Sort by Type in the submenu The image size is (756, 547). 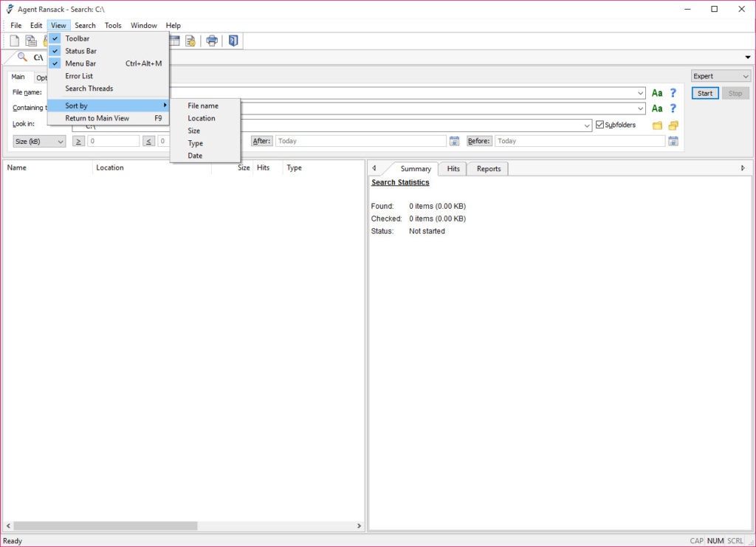205,143
